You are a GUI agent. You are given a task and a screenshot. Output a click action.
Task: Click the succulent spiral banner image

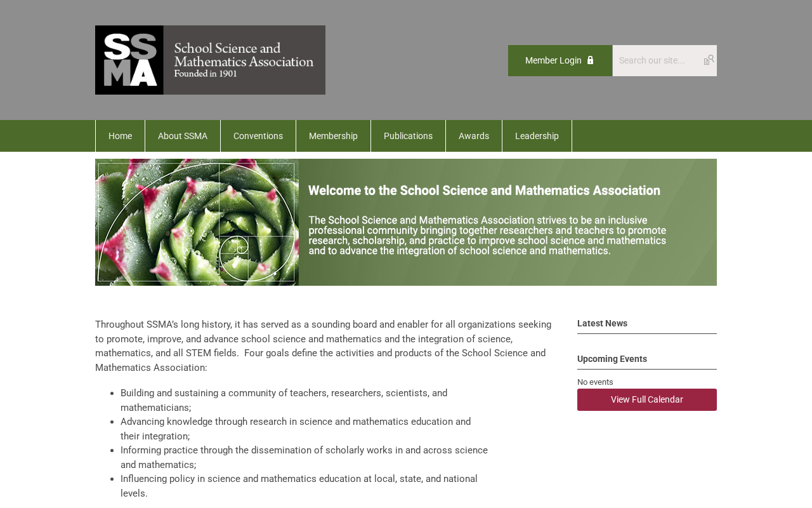coord(197,222)
